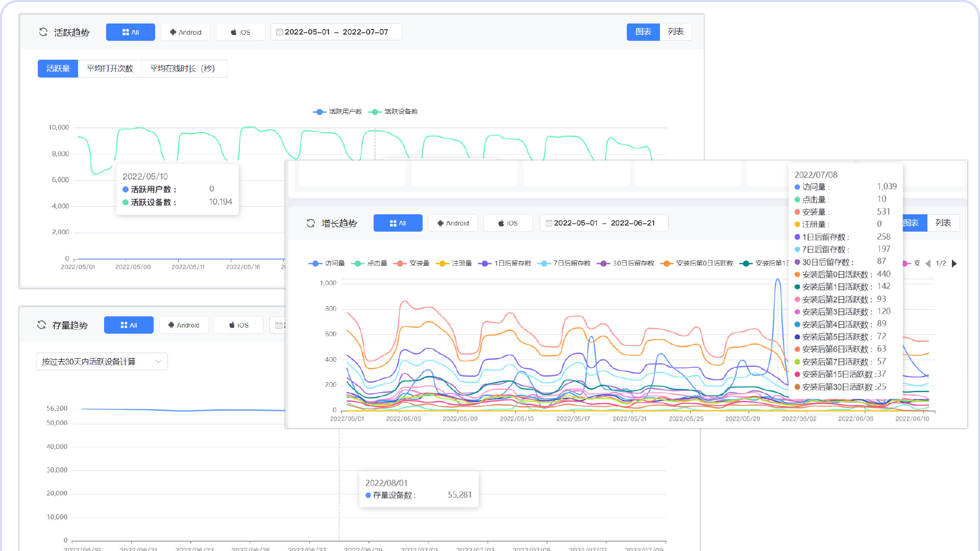Select iOS filter in 增长趋势 panel

click(x=508, y=223)
